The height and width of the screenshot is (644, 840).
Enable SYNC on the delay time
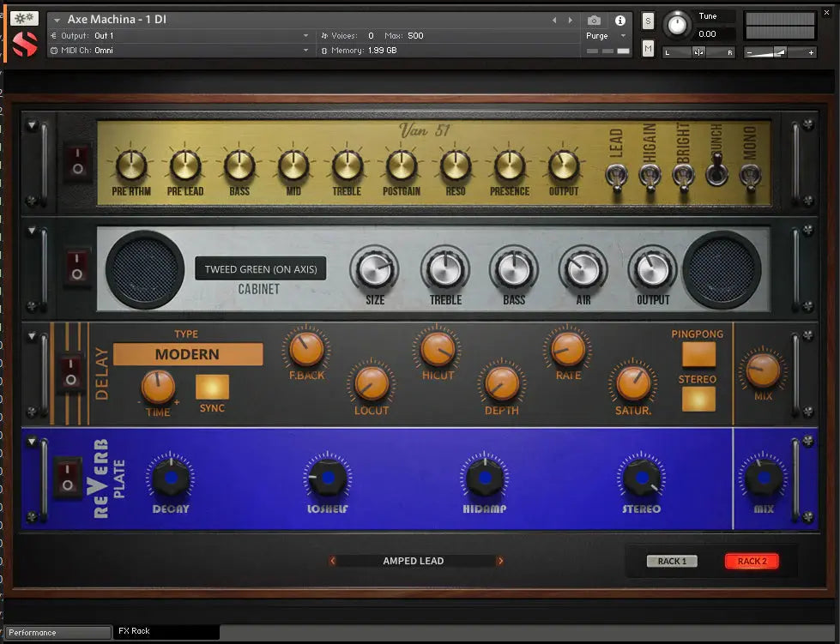click(211, 388)
